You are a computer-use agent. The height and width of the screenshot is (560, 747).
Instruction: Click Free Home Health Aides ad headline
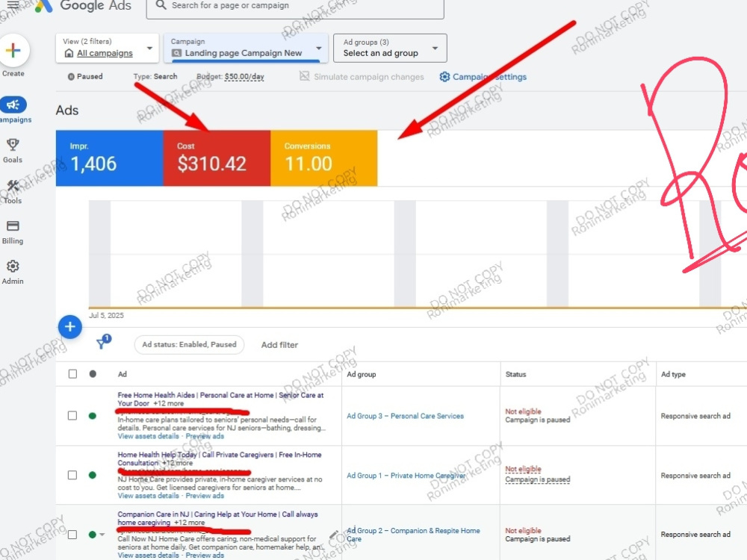(x=220, y=399)
